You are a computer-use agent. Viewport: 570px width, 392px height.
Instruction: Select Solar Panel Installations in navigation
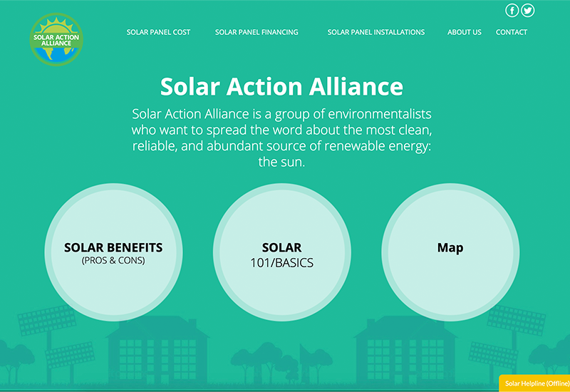[x=375, y=32]
